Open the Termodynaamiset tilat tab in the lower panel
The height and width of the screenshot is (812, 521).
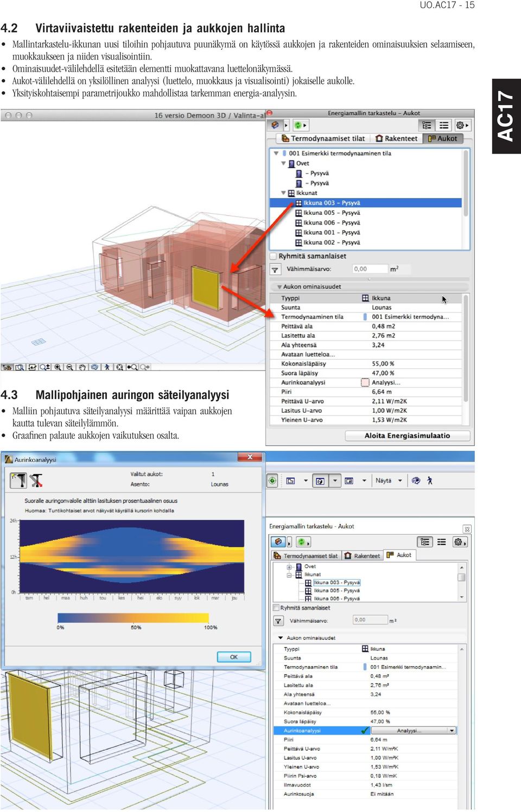pos(306,556)
